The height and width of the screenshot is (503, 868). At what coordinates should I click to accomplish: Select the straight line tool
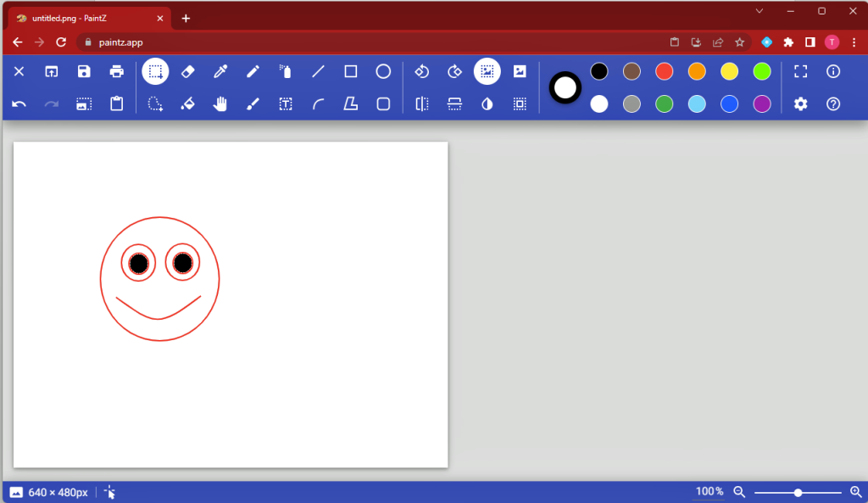(319, 71)
